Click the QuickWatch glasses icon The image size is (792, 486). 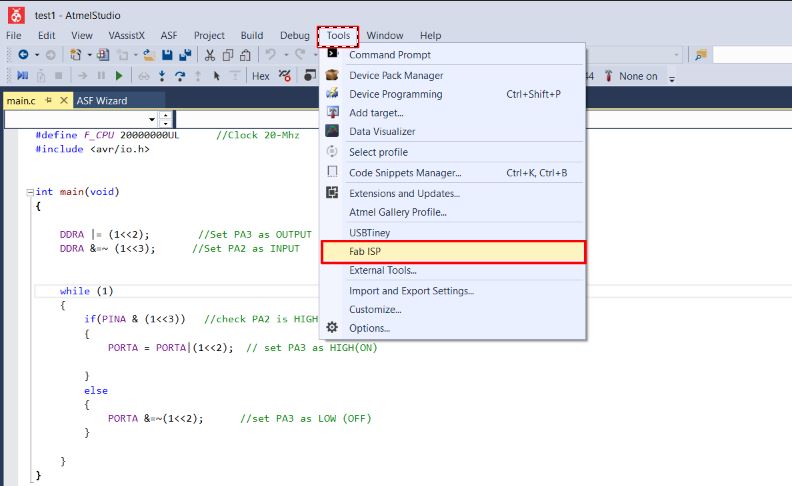[x=144, y=76]
